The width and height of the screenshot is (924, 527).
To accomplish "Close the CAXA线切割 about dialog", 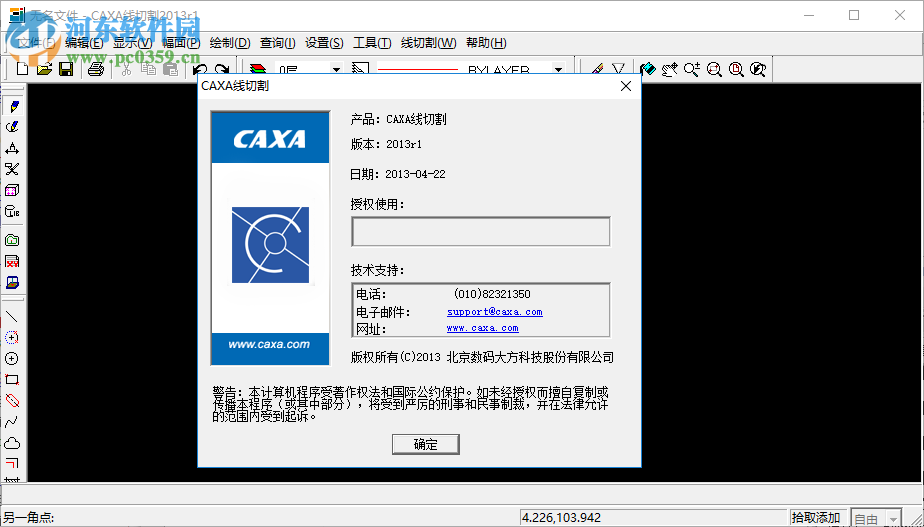I will tap(626, 86).
